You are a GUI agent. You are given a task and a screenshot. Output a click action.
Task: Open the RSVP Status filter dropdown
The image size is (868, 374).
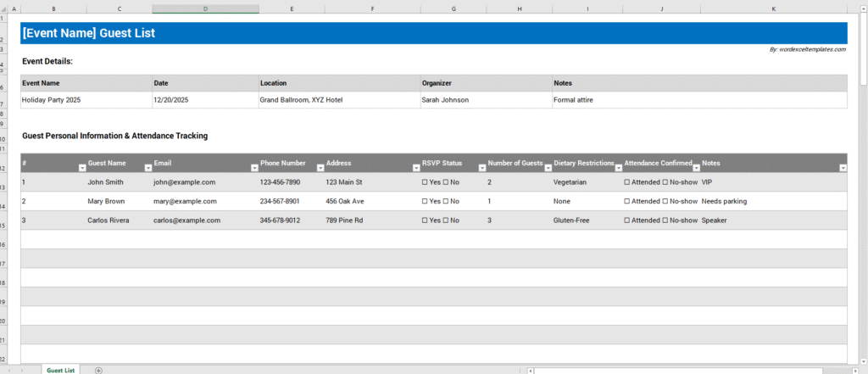[x=481, y=168]
